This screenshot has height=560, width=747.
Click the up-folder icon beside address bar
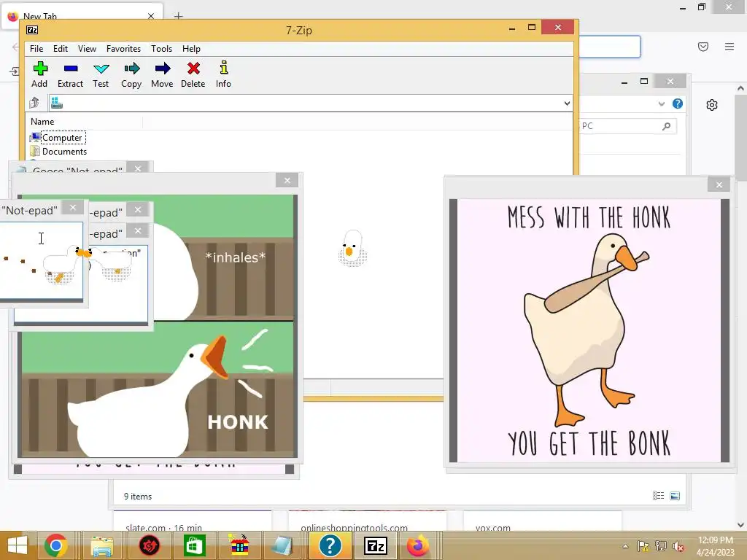[34, 103]
